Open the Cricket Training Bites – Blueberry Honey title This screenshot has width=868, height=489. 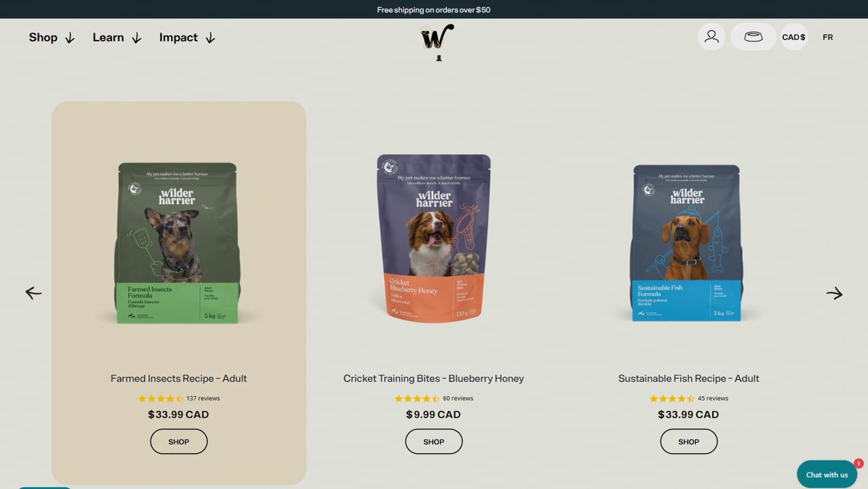pyautogui.click(x=433, y=378)
